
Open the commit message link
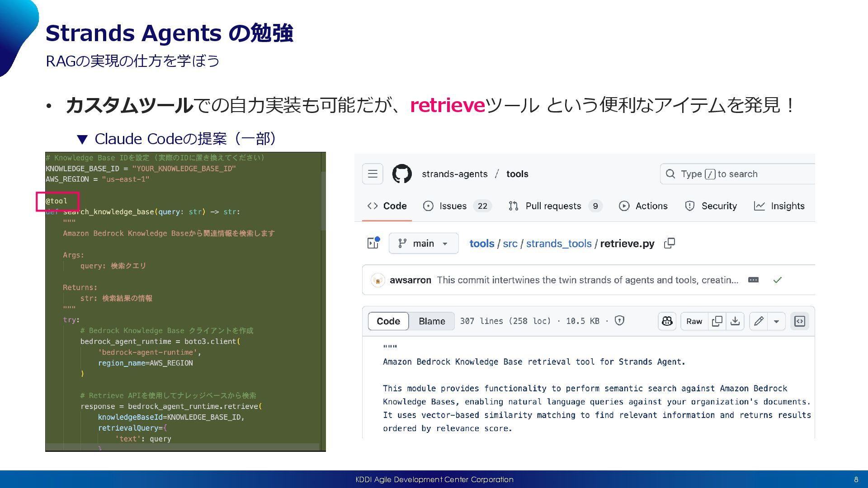[587, 280]
